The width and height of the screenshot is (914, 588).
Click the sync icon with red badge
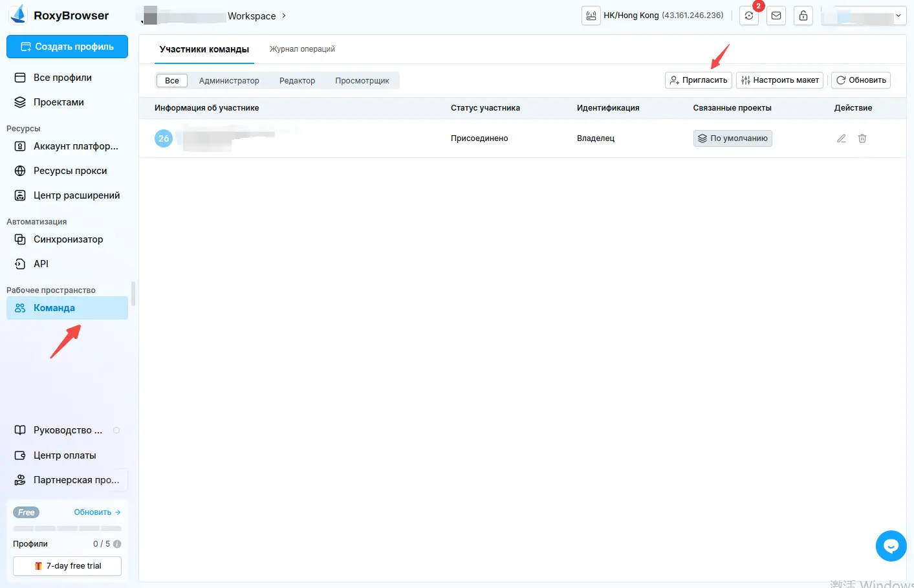[749, 16]
